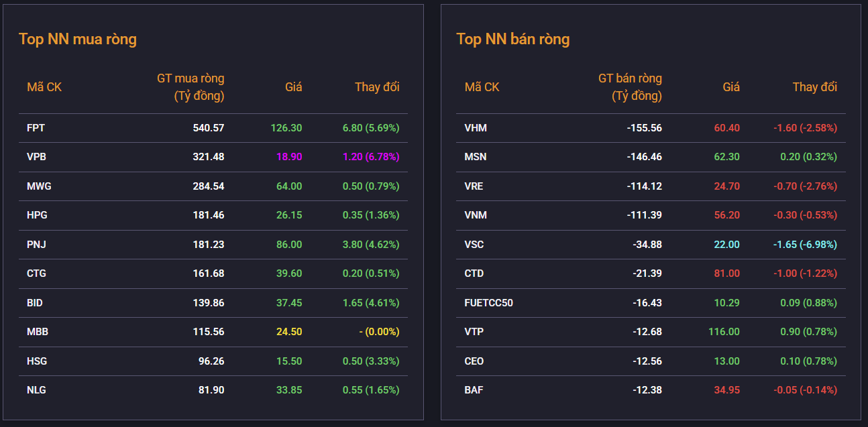Select the "GT mua ròng (Tỷ đồng)" column header

tap(191, 87)
